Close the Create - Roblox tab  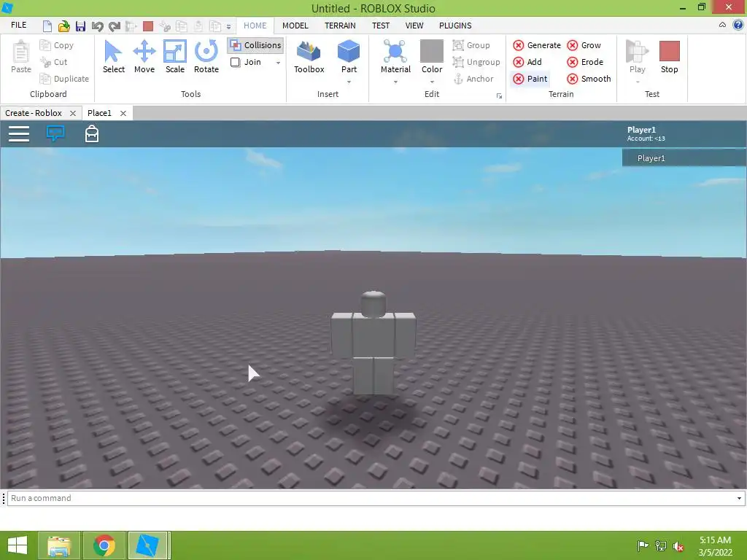pos(73,113)
